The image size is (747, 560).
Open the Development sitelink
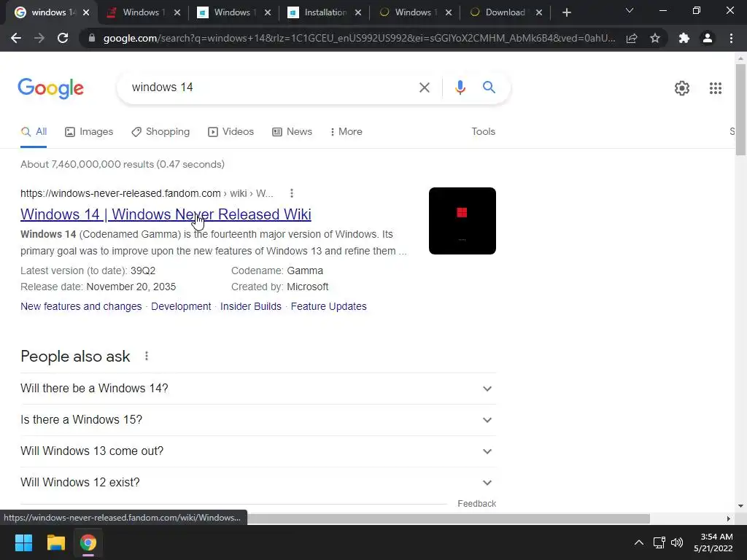[181, 306]
